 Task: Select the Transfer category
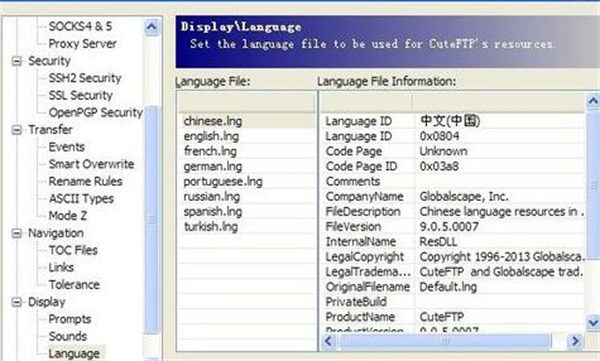[50, 130]
